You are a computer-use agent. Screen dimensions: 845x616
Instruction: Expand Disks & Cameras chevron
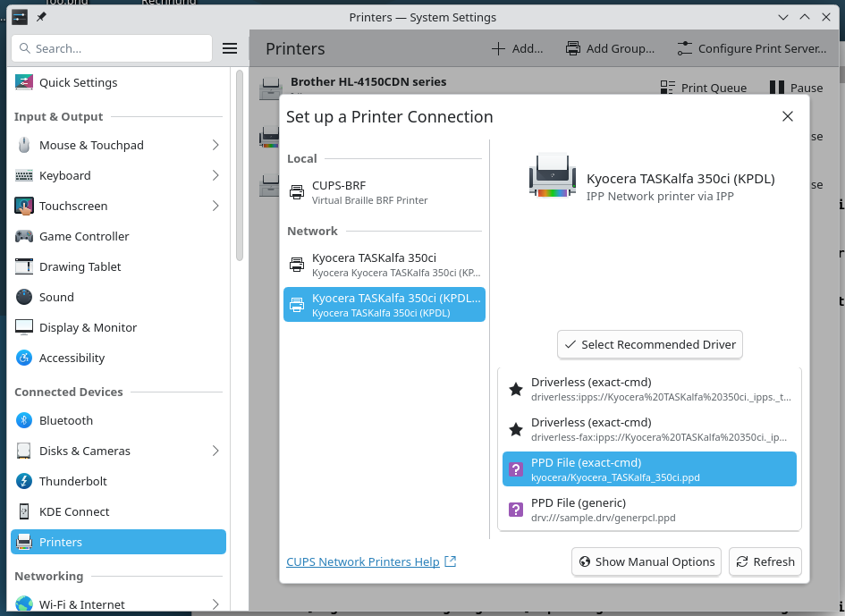[x=215, y=451]
